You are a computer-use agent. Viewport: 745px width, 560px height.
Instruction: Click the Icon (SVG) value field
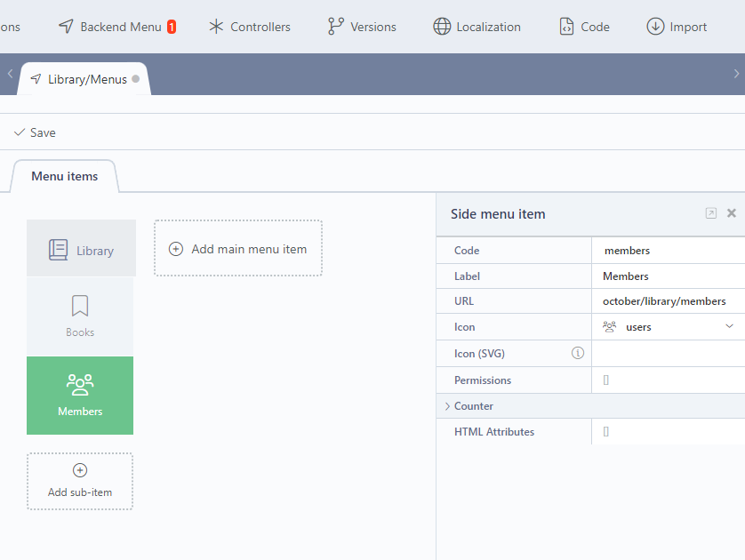coord(668,354)
